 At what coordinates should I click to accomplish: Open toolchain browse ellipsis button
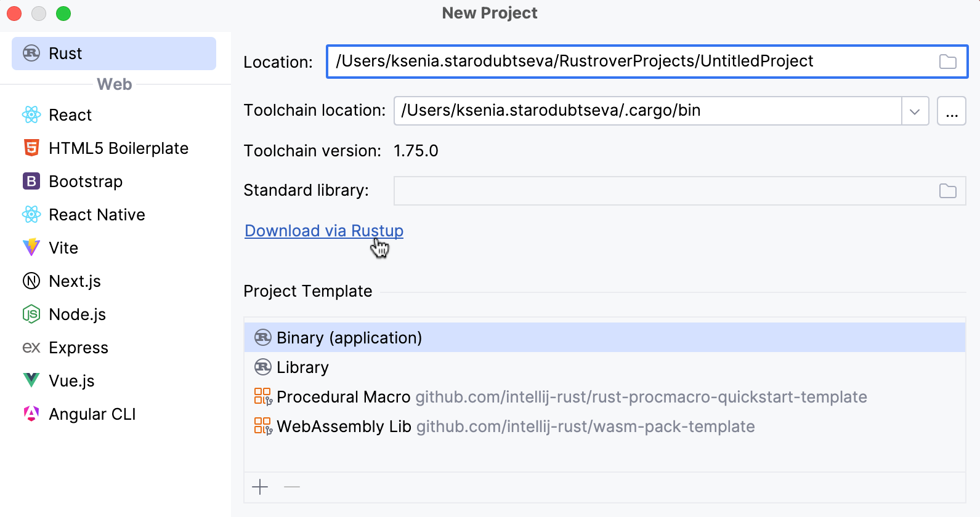pyautogui.click(x=951, y=111)
